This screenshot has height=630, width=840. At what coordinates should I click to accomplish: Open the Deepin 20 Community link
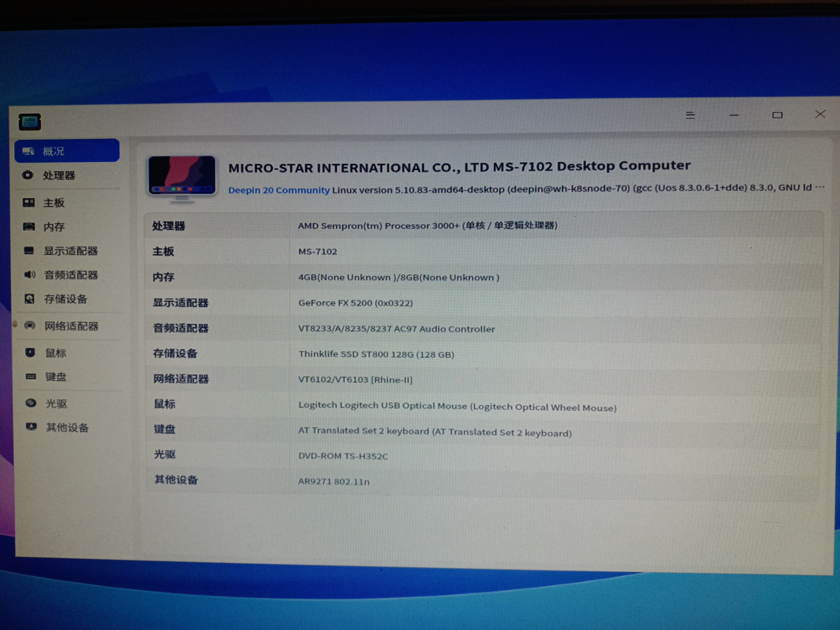pyautogui.click(x=279, y=190)
